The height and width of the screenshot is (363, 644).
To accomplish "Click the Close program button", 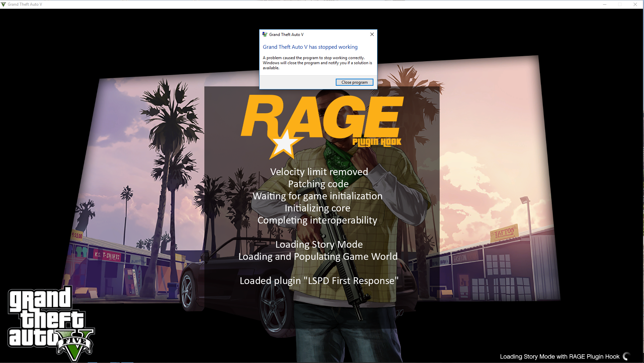I will [x=354, y=82].
